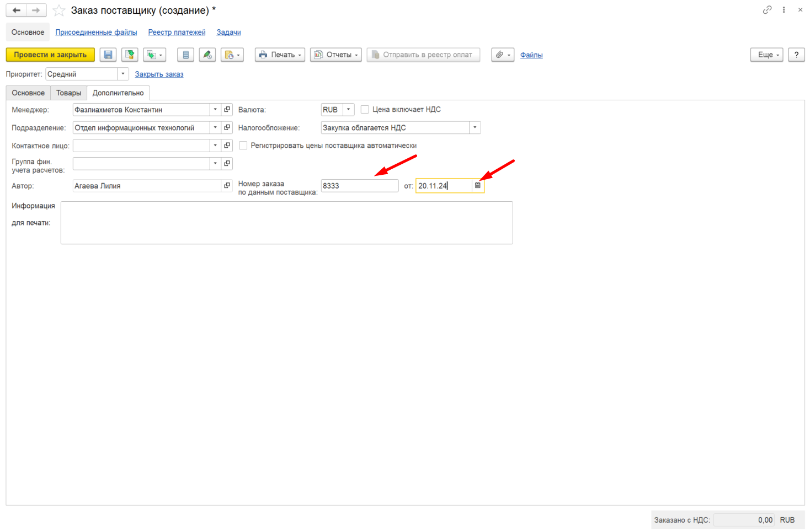Viewport: 810px width, 532px height.
Task: Expand the Контактное лицо dropdown arrow
Action: (215, 146)
